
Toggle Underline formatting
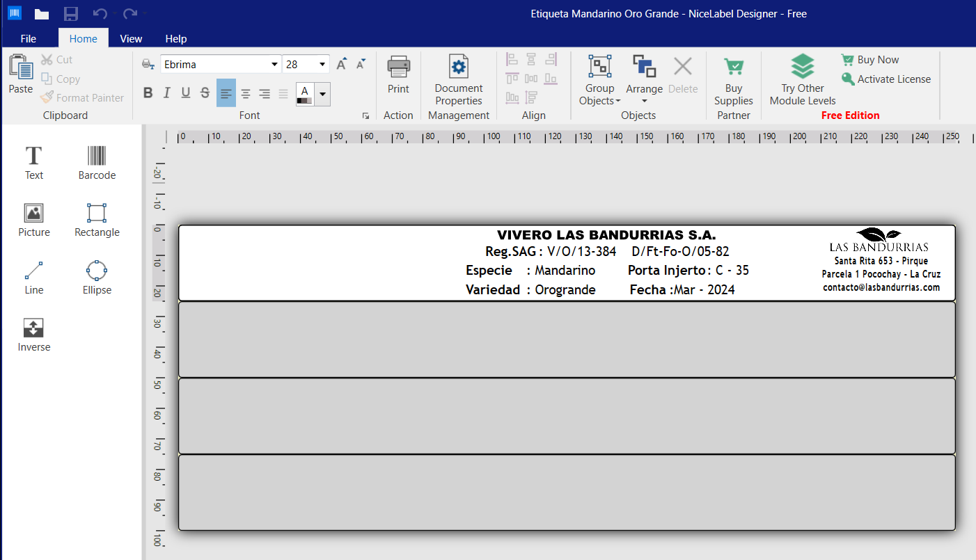point(186,93)
